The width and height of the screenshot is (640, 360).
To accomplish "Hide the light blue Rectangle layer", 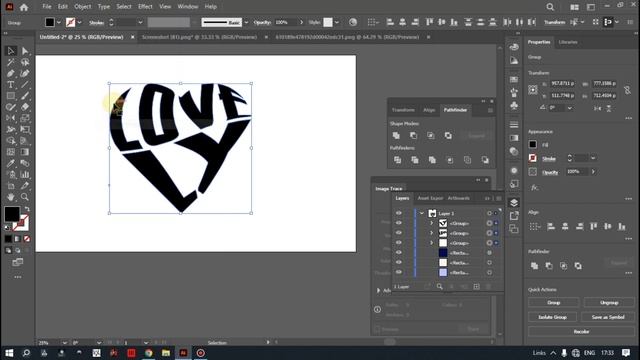I will click(x=399, y=272).
